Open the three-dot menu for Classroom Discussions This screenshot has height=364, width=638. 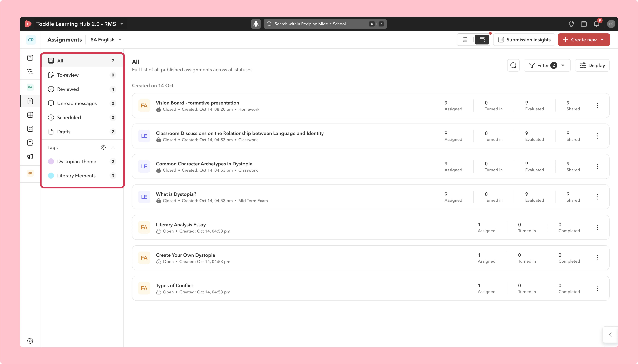point(597,136)
